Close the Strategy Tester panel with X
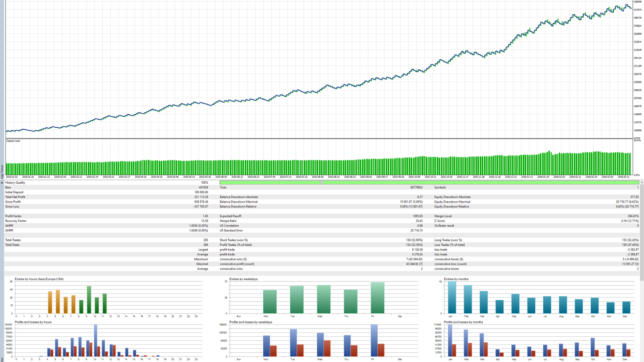The width and height of the screenshot is (644, 362). 2,183
